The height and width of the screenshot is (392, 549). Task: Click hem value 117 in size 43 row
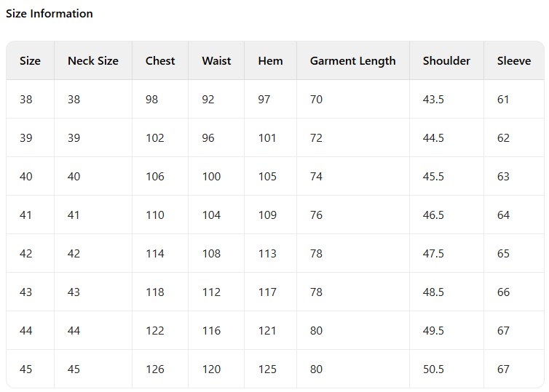[x=267, y=292]
